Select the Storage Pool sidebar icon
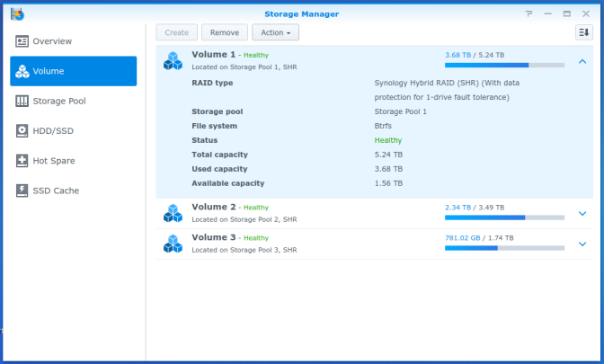The width and height of the screenshot is (604, 364). coord(22,101)
